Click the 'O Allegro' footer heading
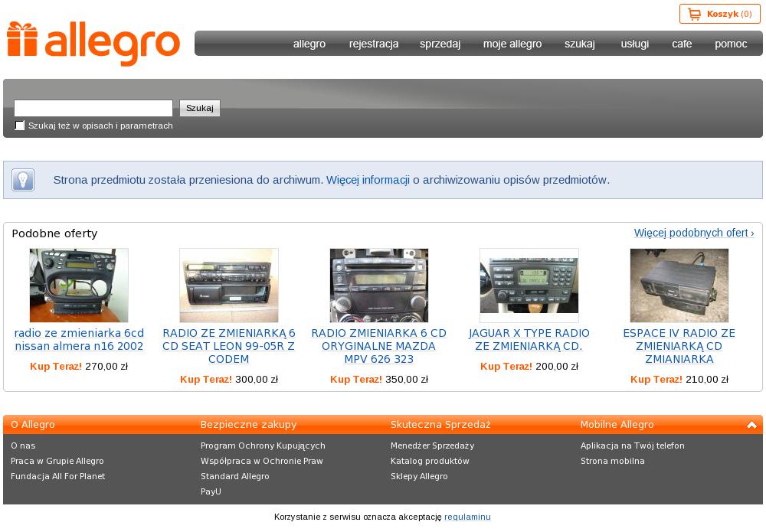 click(33, 425)
